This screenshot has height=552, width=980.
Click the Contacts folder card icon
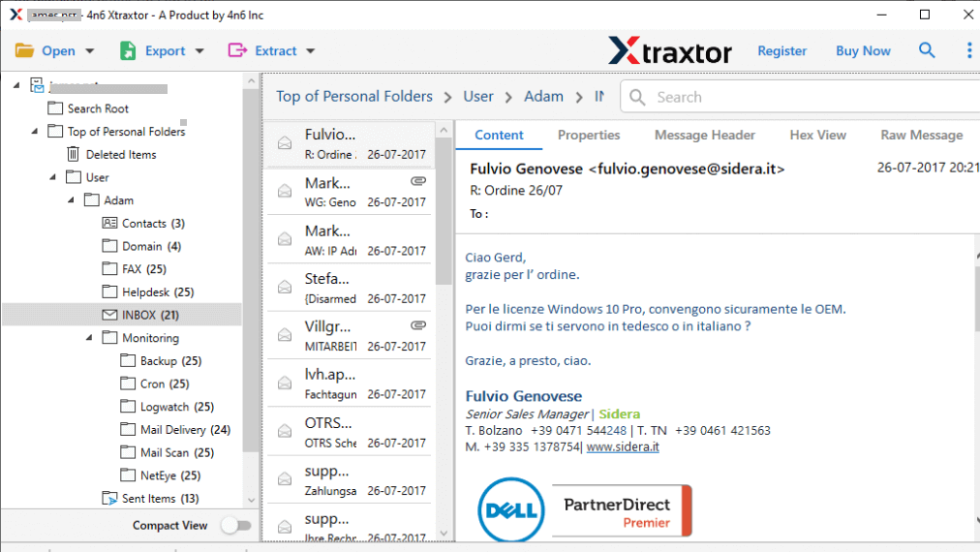(x=109, y=224)
